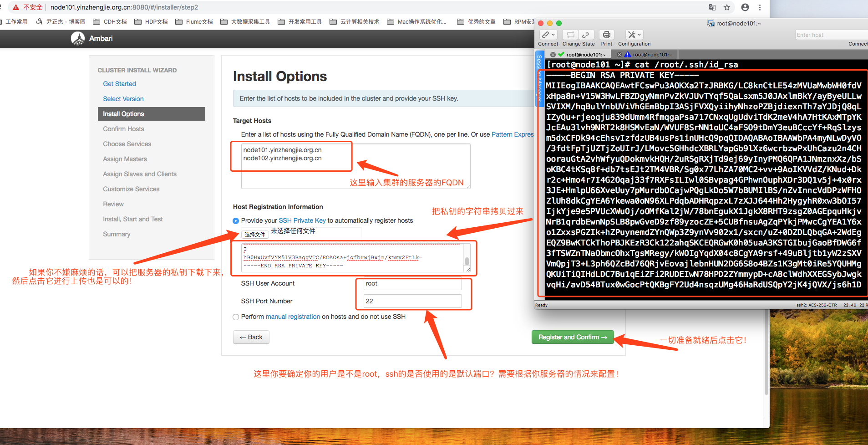Click the Ambari logo icon

tap(78, 39)
